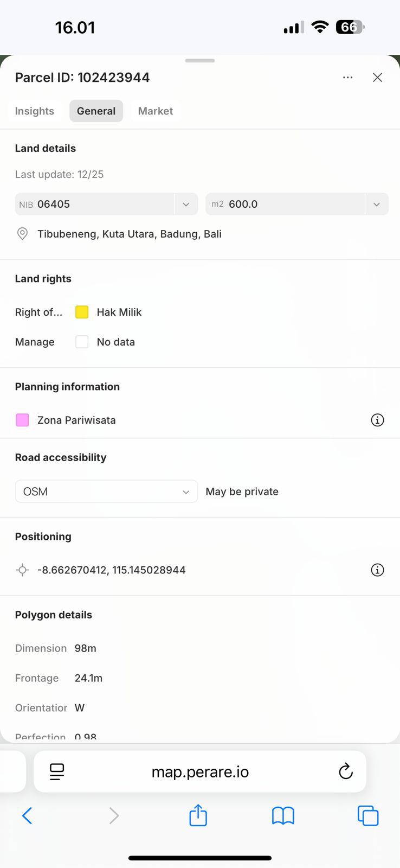Click the info icon beside Zona Pariwisata

click(x=377, y=420)
